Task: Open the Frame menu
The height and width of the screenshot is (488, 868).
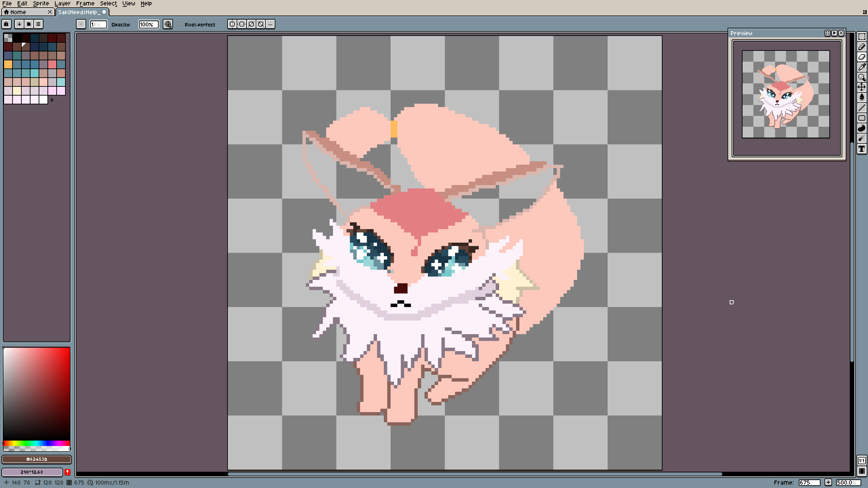Action: pos(85,3)
